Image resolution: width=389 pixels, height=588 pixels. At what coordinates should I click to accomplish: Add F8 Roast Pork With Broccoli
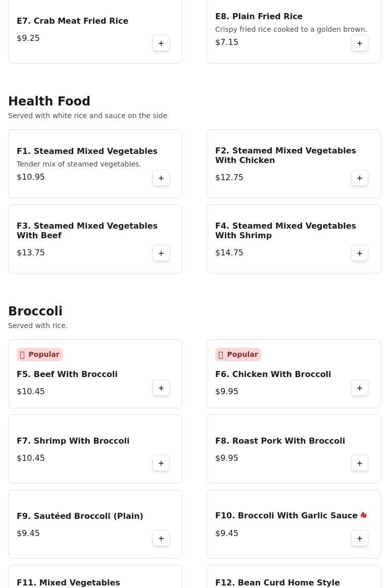[360, 463]
